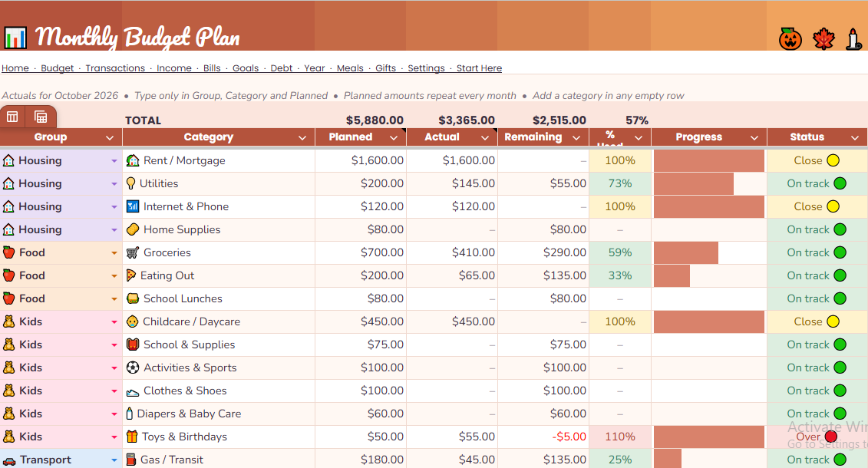This screenshot has height=468, width=868.
Task: Click the teddy bear icon in Childcare row
Action: pyautogui.click(x=9, y=321)
